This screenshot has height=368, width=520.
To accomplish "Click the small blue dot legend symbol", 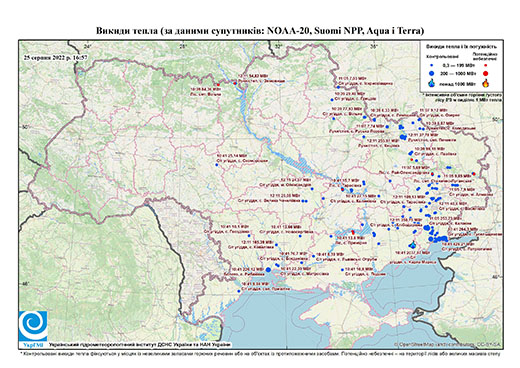I will (x=432, y=65).
